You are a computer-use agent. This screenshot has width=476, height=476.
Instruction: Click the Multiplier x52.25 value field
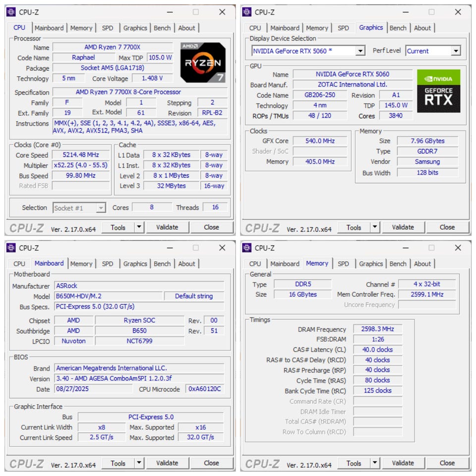coord(81,165)
